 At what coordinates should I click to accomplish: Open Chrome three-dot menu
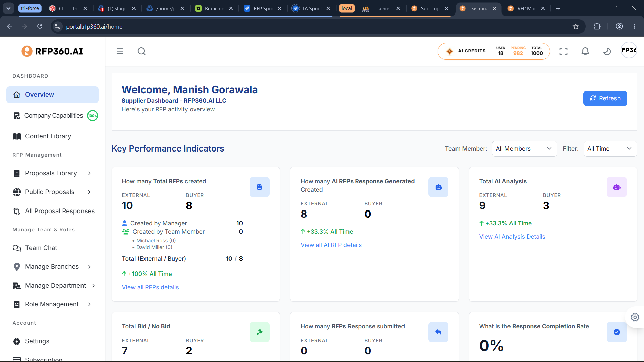[634, 26]
